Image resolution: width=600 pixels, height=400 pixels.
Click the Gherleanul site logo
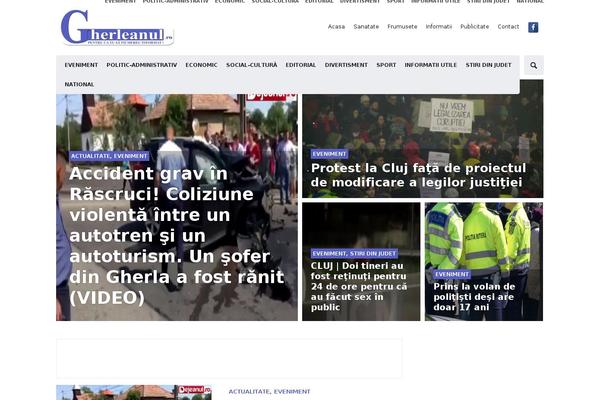tap(117, 28)
